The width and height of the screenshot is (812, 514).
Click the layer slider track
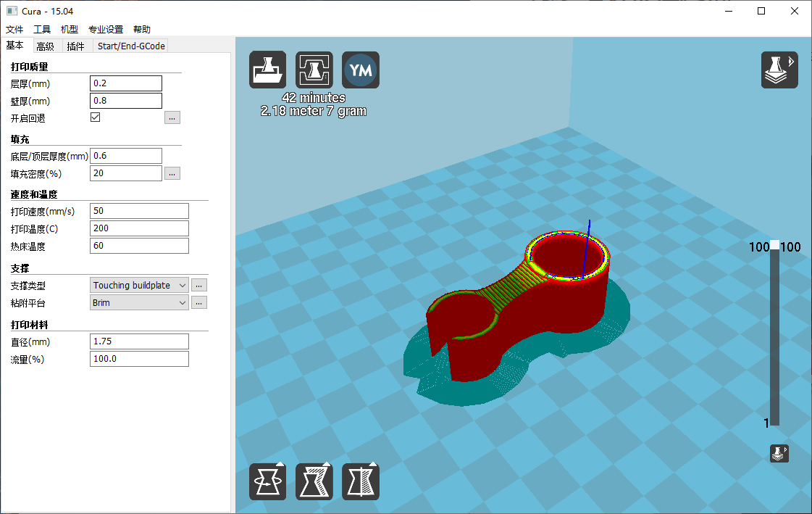(x=774, y=333)
